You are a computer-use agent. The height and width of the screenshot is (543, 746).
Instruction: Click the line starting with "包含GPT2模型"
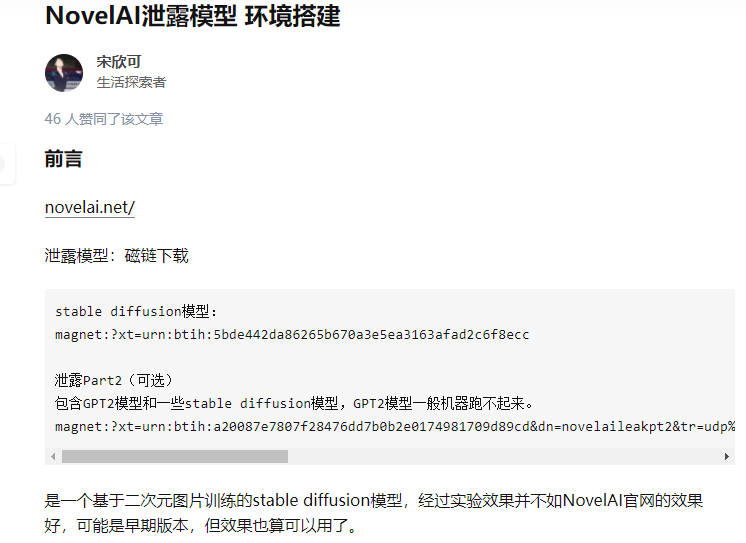click(x=294, y=404)
